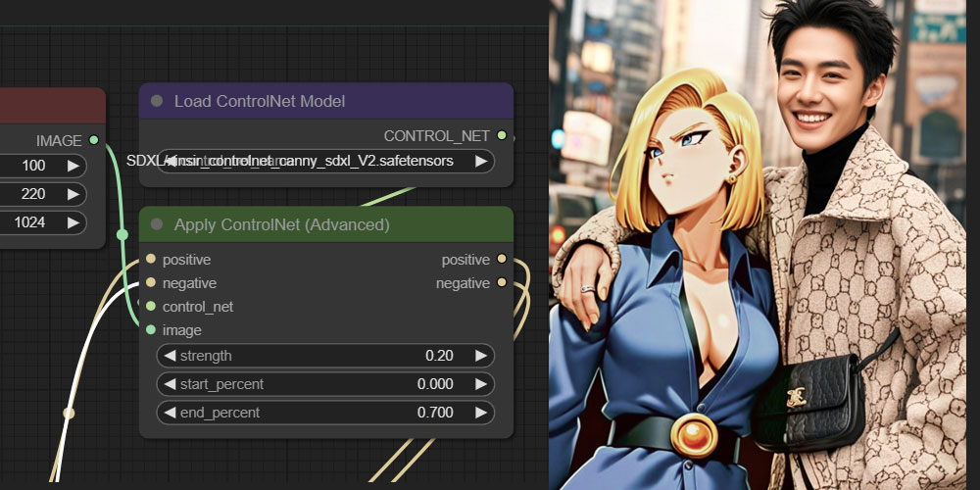
Task: Click the 220 threshold value field
Action: [42, 194]
